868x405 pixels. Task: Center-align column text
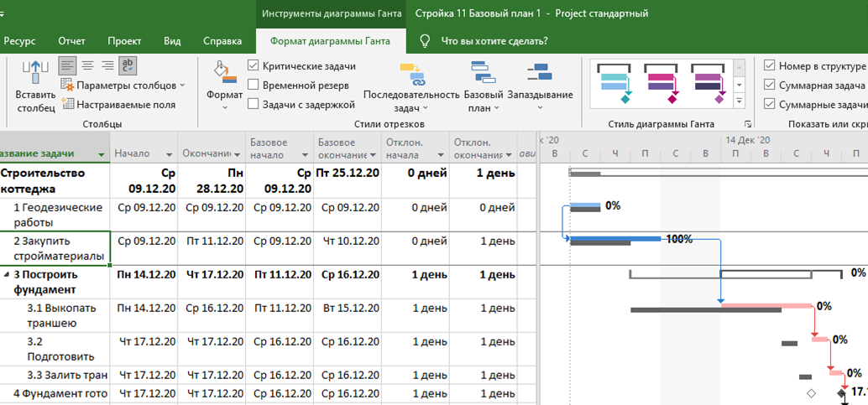[x=87, y=66]
